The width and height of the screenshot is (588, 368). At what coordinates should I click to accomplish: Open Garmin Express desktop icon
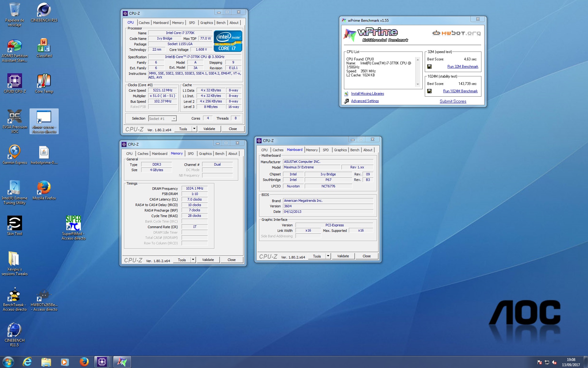(x=14, y=155)
